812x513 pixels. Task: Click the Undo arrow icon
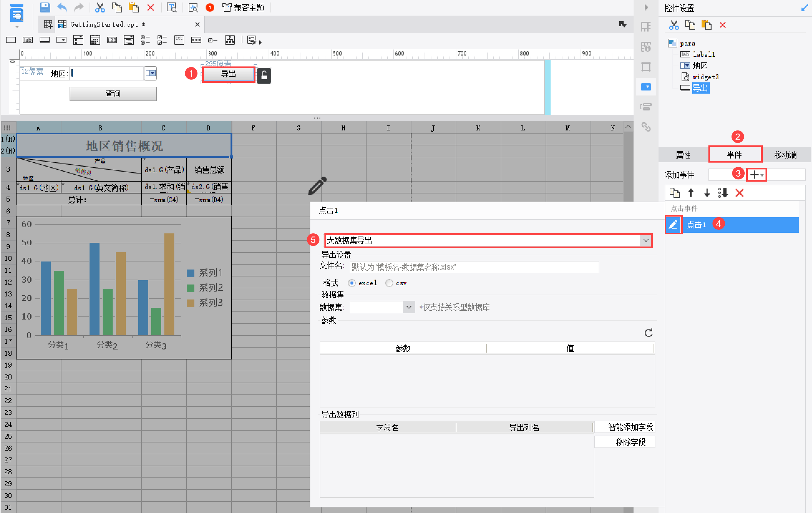(62, 7)
